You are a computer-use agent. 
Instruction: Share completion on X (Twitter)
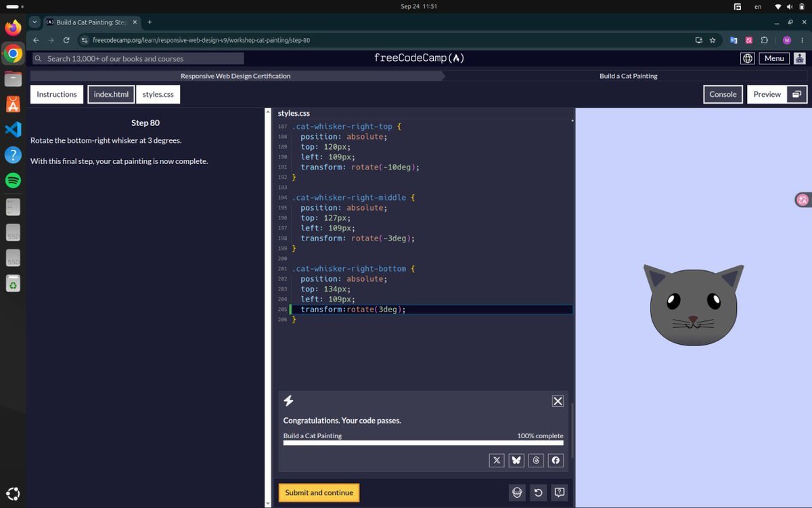tap(497, 460)
